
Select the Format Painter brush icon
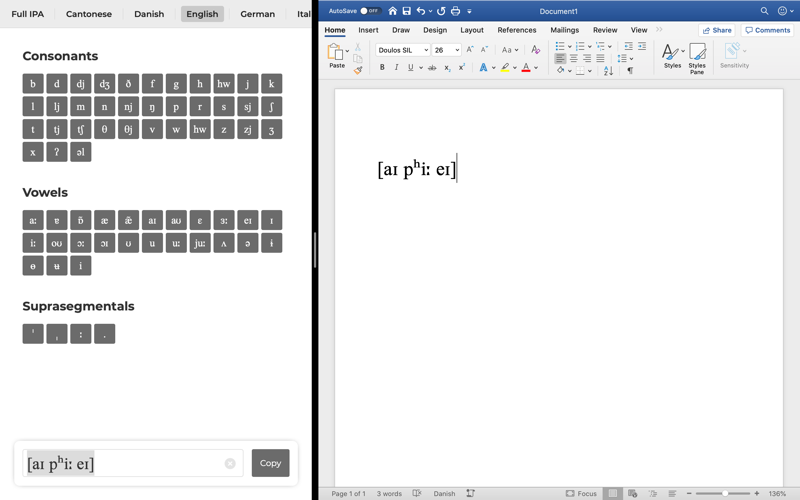[358, 70]
